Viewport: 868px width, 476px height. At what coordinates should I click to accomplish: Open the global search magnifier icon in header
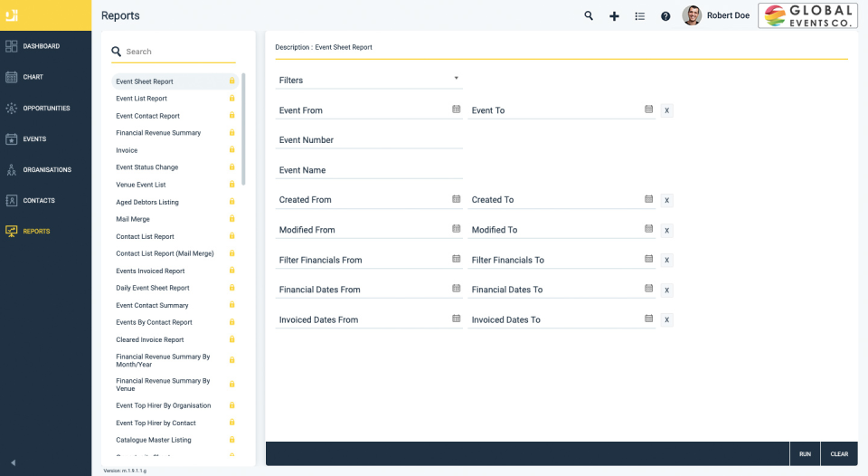(589, 15)
